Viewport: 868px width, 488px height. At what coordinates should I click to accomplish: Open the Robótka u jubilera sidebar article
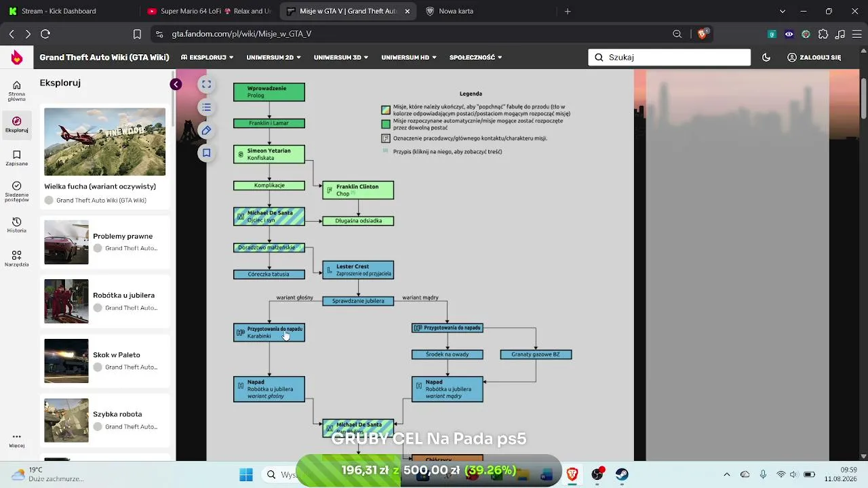104,302
